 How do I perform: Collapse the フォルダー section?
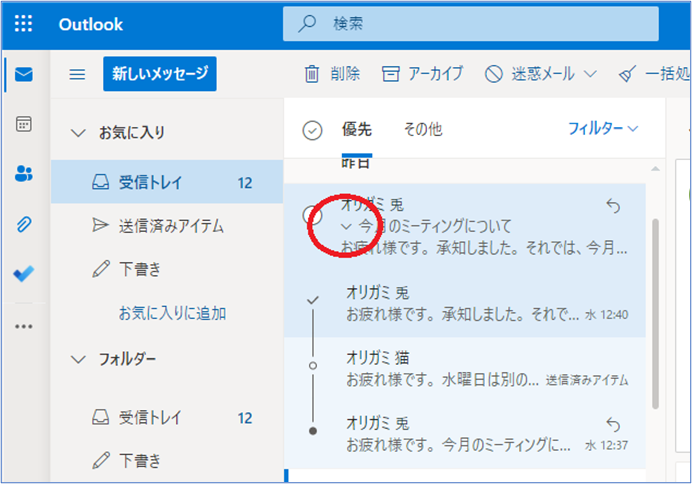click(x=78, y=360)
